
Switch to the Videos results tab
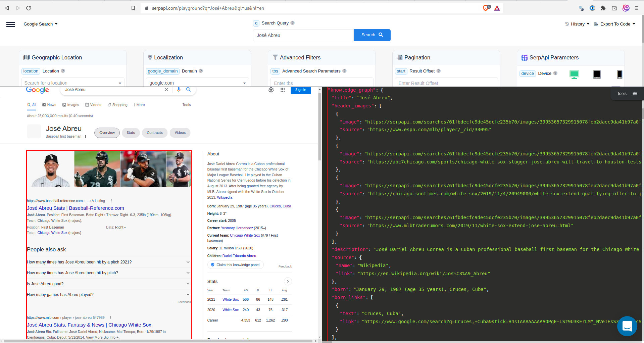tap(93, 105)
